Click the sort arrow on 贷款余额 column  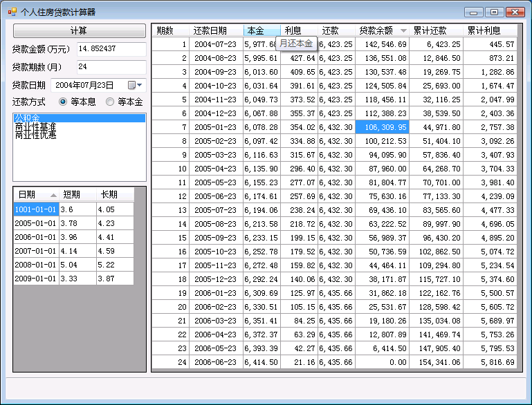tap(403, 30)
